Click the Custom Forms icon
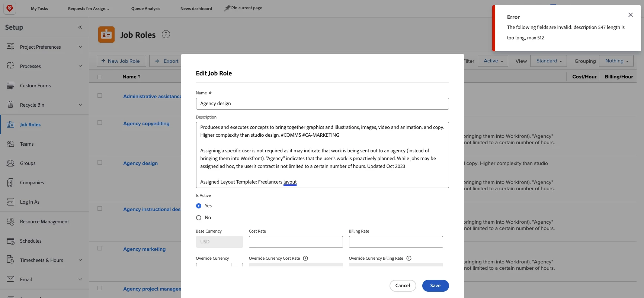644x298 pixels. (x=10, y=85)
